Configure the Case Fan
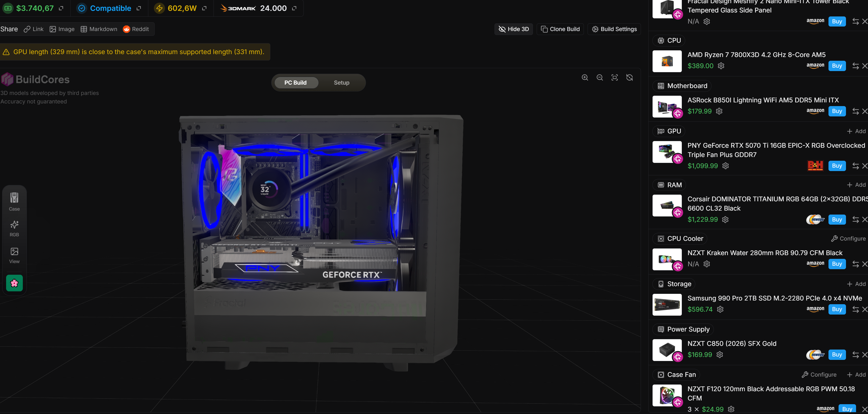 (819, 374)
